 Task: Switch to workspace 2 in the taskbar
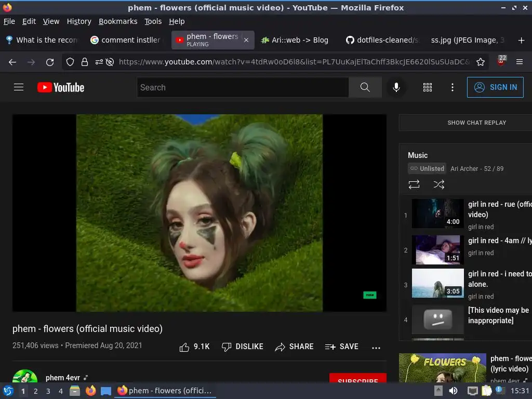coord(36,391)
